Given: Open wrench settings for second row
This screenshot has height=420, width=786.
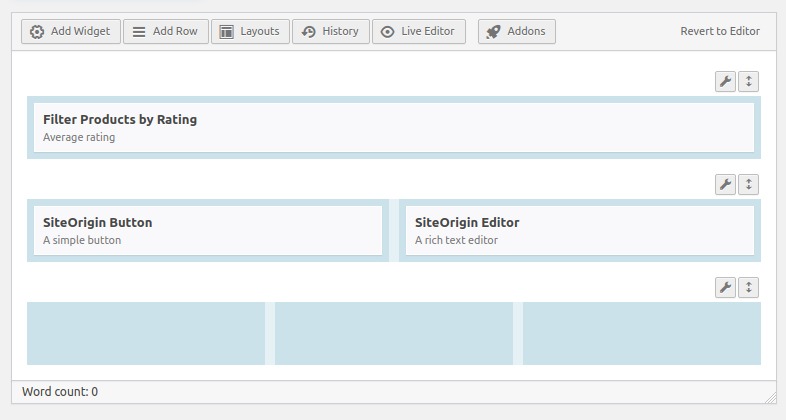Looking at the screenshot, I should [x=725, y=184].
